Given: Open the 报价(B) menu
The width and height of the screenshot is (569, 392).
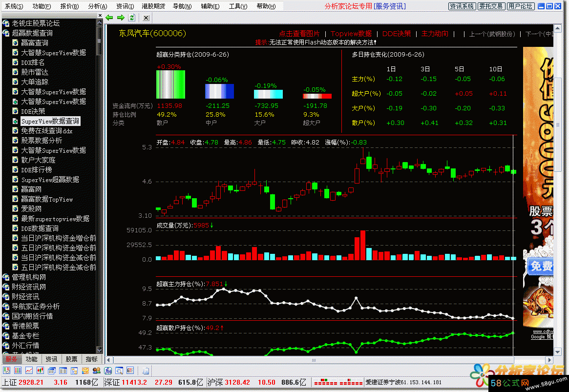Looking at the screenshot, I should click(x=69, y=6).
